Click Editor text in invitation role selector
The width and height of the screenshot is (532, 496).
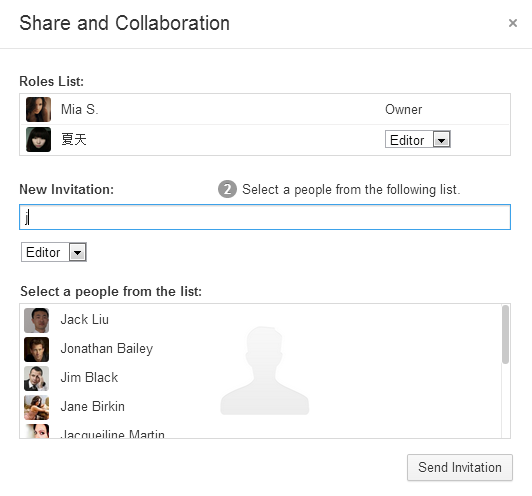coord(43,252)
